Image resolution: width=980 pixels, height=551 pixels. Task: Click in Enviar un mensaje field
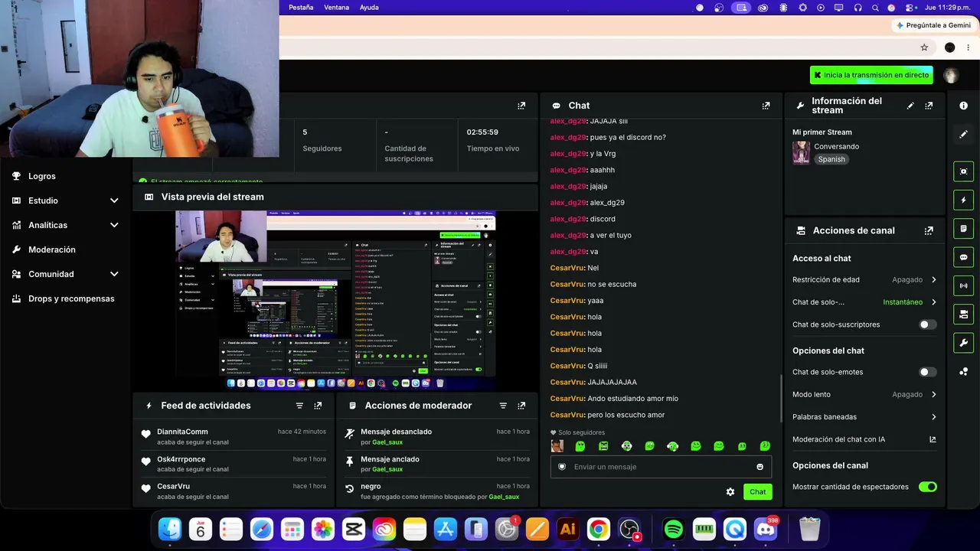(662, 467)
